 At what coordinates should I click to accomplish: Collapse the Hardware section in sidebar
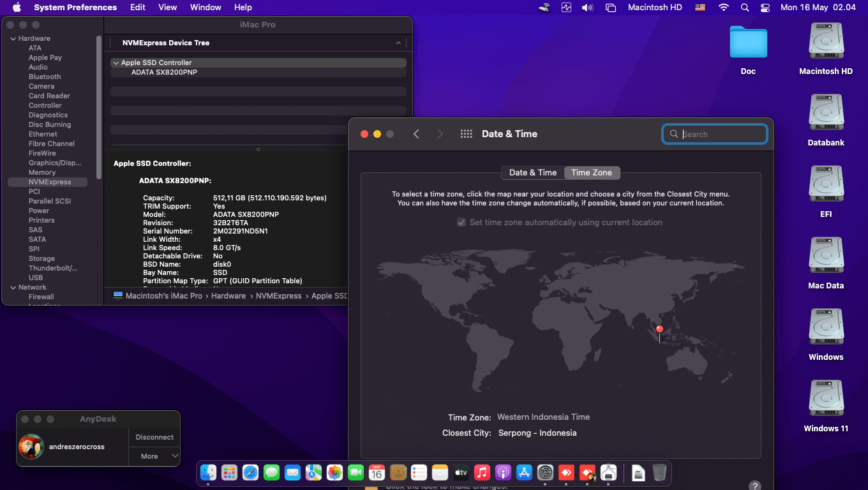coord(13,39)
